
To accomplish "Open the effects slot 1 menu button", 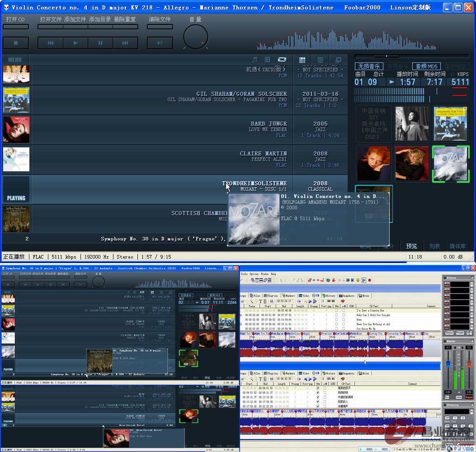I will (472, 284).
